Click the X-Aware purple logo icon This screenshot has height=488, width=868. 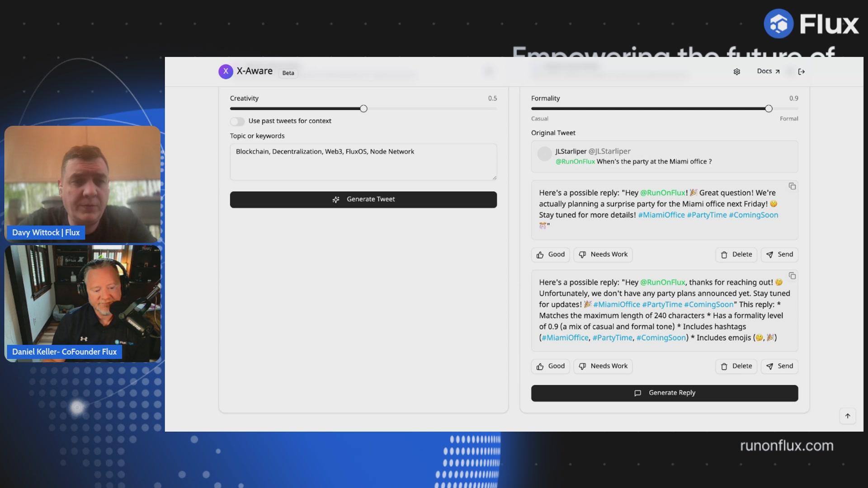226,71
